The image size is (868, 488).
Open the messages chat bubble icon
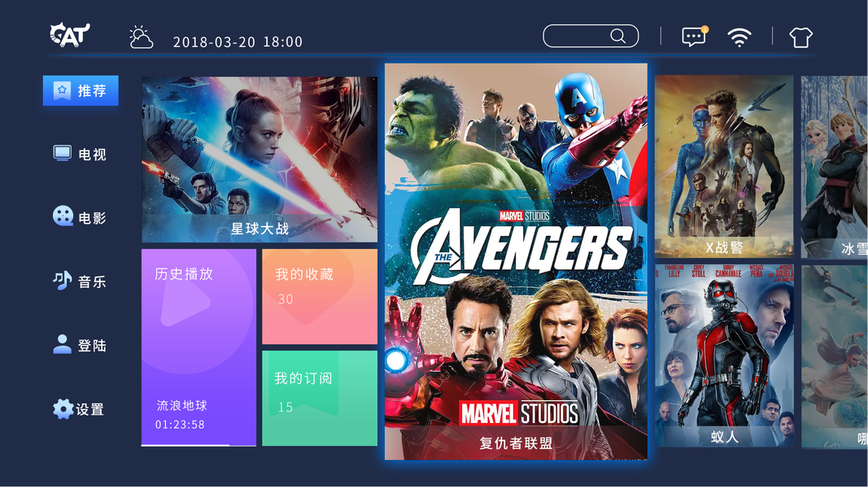point(694,37)
